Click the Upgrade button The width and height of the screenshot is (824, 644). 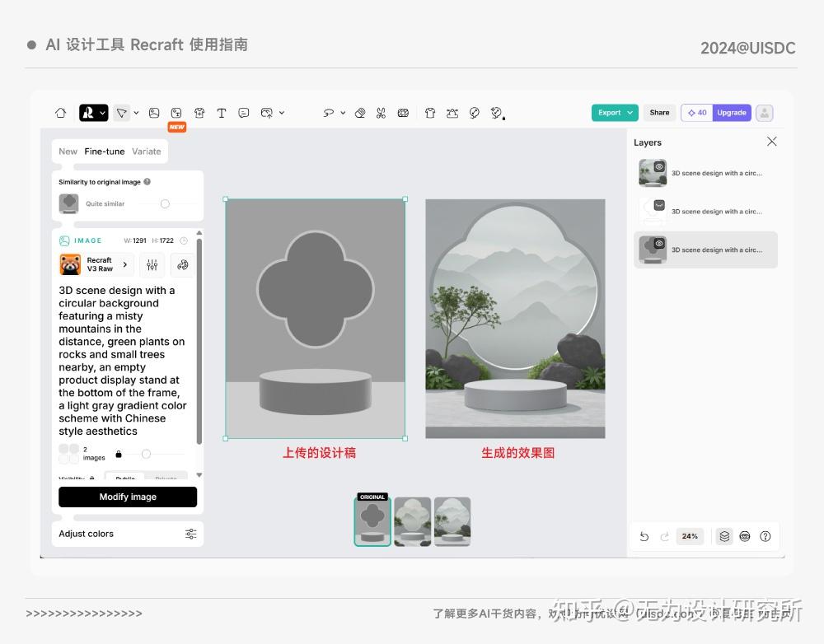click(x=732, y=112)
